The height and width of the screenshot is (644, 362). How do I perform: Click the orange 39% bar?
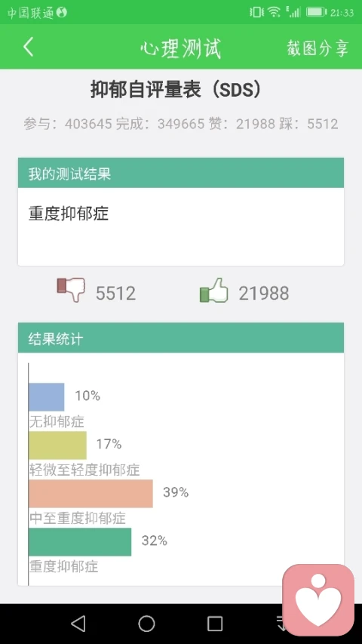pyautogui.click(x=90, y=494)
